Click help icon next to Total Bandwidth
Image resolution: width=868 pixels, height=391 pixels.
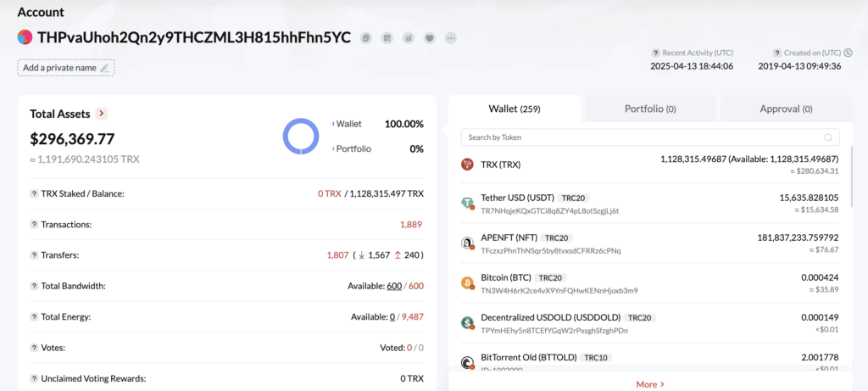(x=34, y=287)
